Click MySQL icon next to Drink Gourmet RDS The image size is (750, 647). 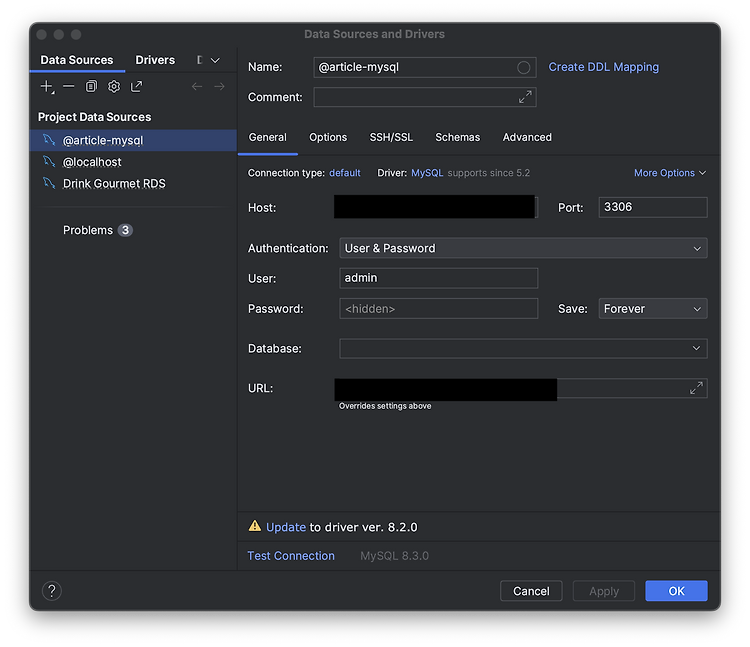(49, 183)
